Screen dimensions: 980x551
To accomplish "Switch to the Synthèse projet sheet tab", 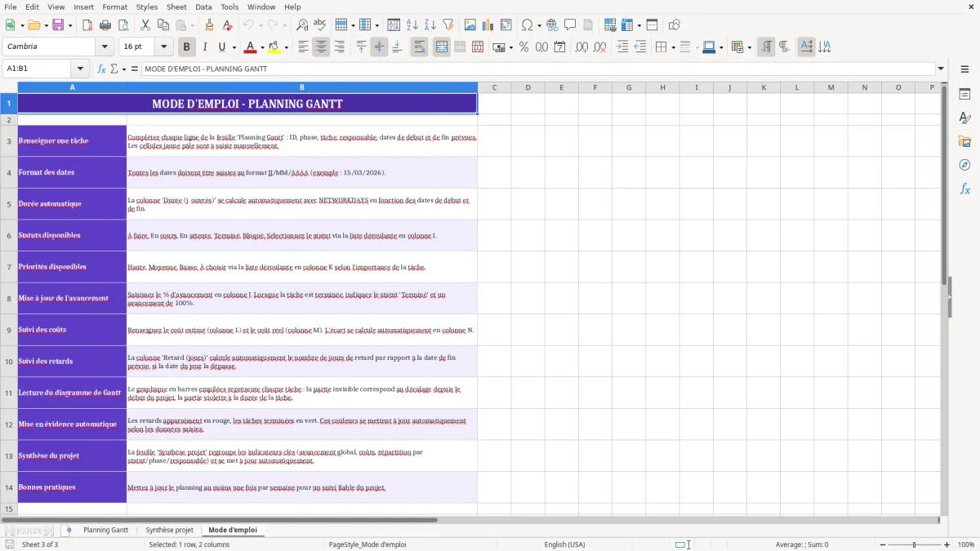I will point(170,530).
